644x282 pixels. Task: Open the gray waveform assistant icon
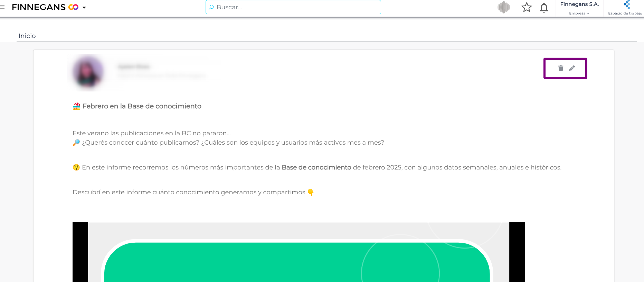[x=504, y=7]
